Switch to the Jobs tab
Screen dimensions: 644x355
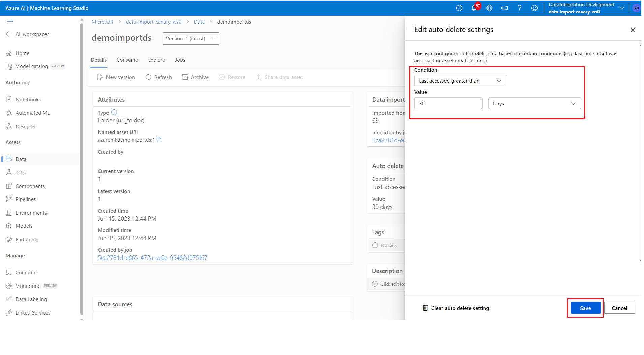(180, 60)
